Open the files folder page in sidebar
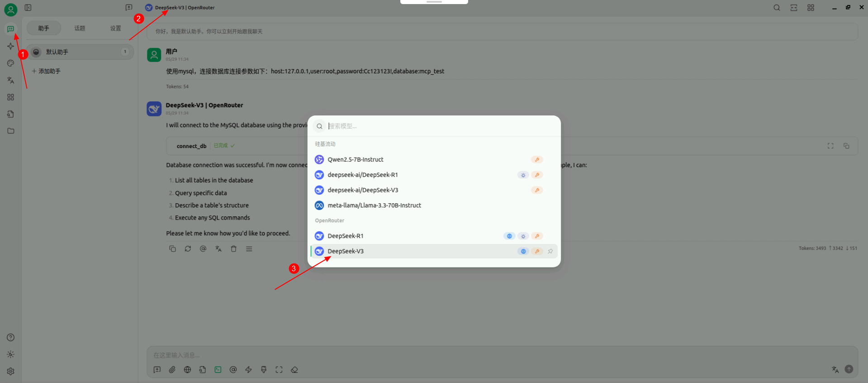 point(10,131)
